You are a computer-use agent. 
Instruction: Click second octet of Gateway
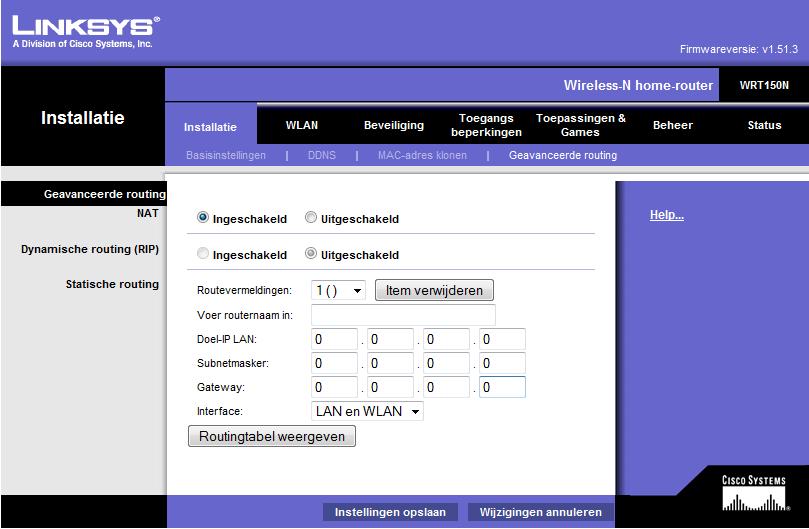[390, 387]
